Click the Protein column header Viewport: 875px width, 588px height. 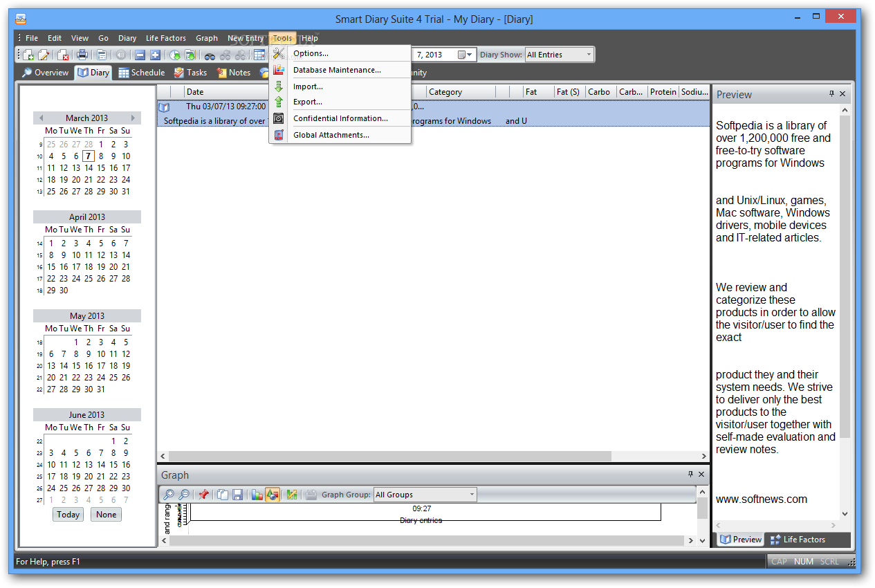[x=663, y=91]
